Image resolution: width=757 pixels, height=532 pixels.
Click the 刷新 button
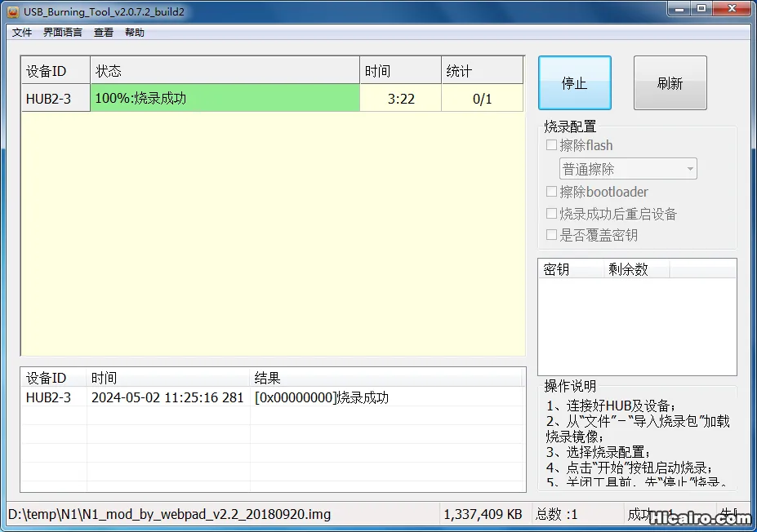pyautogui.click(x=670, y=83)
